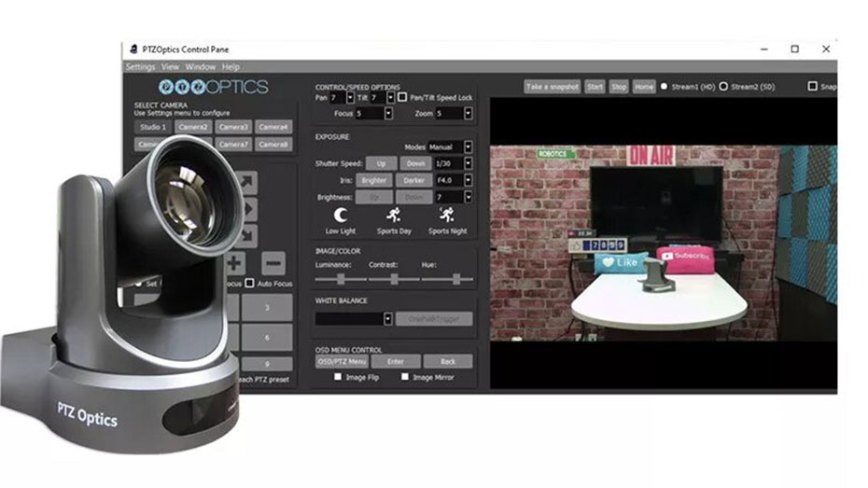Pan camera right with the right arrow
Image resolution: width=868 pixels, height=488 pixels.
[248, 209]
